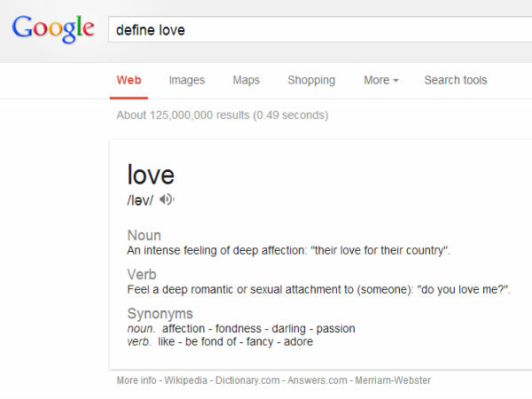Screen dimensions: 532x399
Task: Play the love pronunciation audio
Action: point(167,199)
